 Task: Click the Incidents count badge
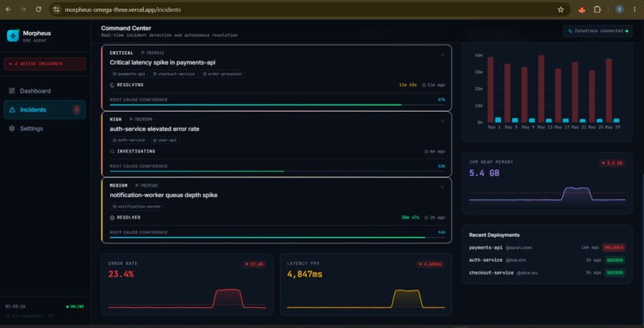tap(77, 109)
